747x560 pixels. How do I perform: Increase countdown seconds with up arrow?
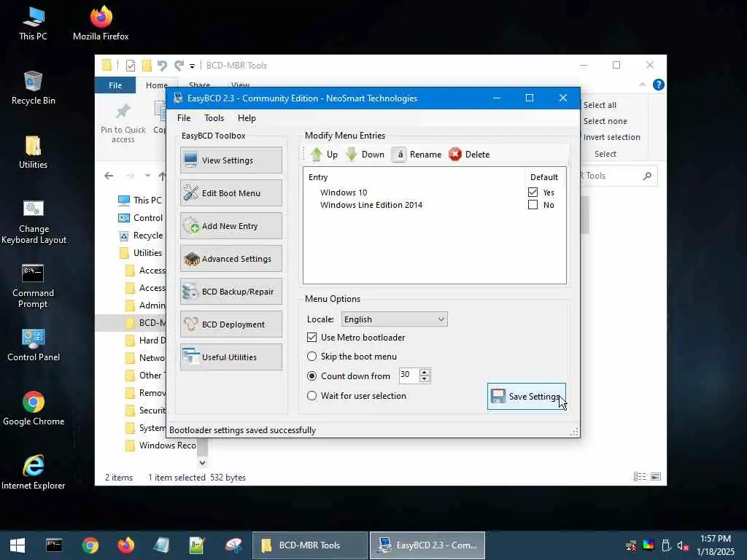point(425,371)
